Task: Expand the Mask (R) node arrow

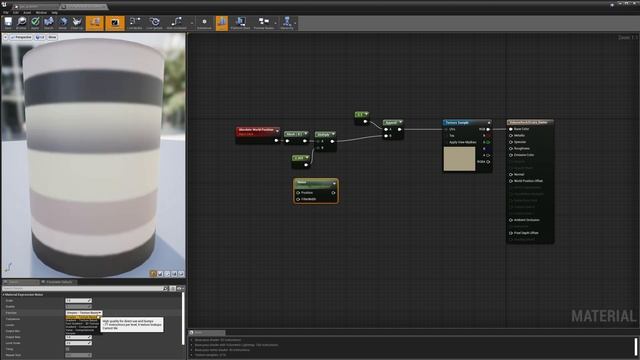Action: point(306,134)
